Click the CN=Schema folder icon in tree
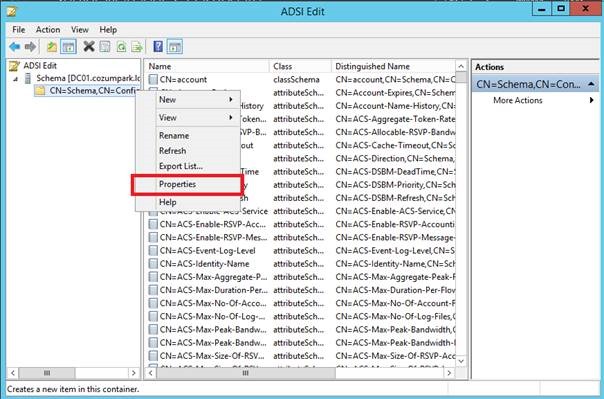This screenshot has width=604, height=399. pyautogui.click(x=40, y=91)
